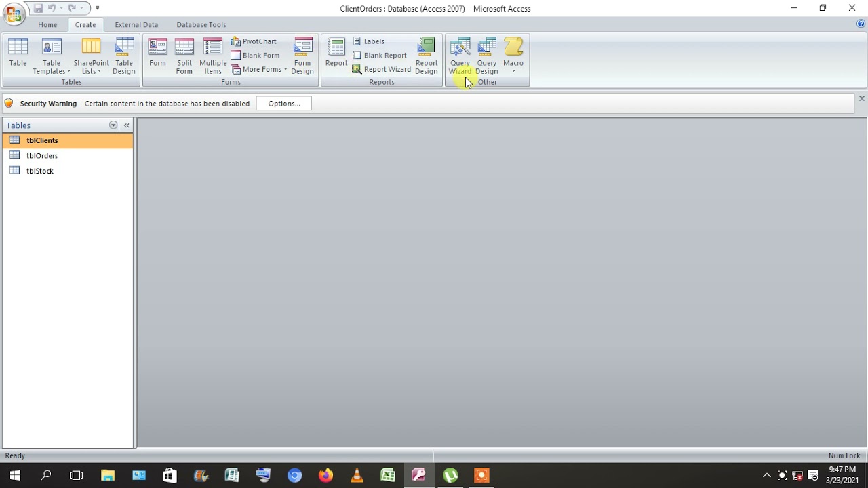Screen dimensions: 868x488
Task: Click the Options... button in security bar
Action: (284, 104)
